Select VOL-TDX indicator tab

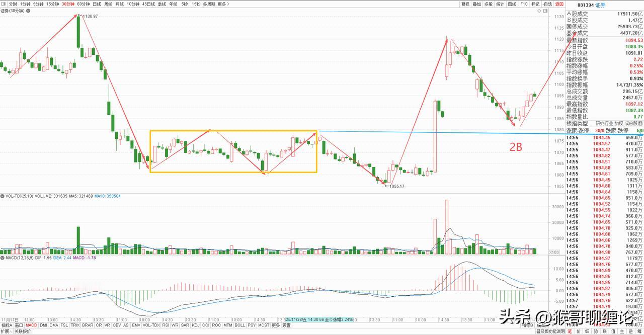click(x=151, y=325)
